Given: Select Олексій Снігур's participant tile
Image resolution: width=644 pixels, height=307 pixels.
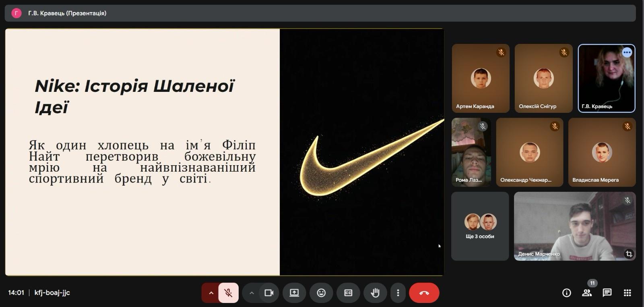Looking at the screenshot, I should [543, 78].
